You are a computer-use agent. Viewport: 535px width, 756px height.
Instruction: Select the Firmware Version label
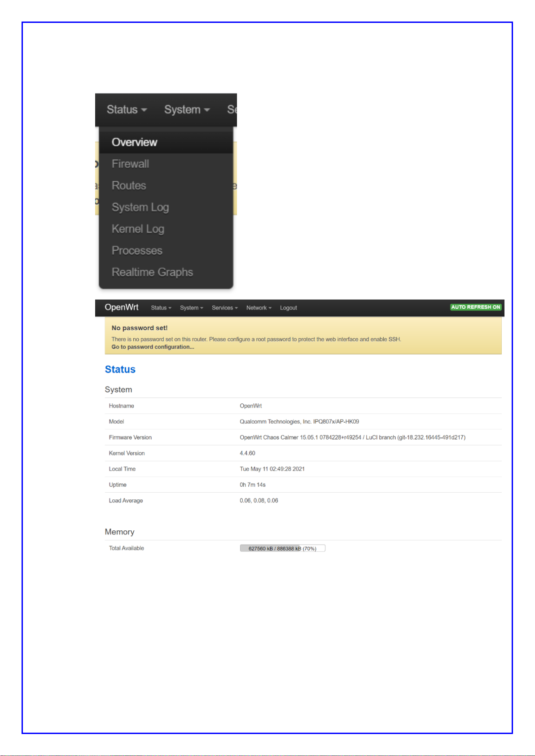pos(130,437)
